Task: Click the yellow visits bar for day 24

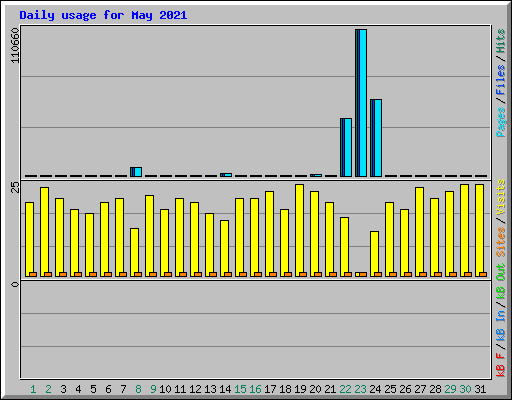Action: coord(374,254)
